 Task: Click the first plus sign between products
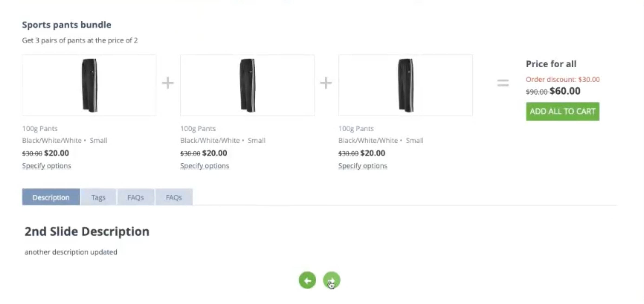(x=168, y=83)
